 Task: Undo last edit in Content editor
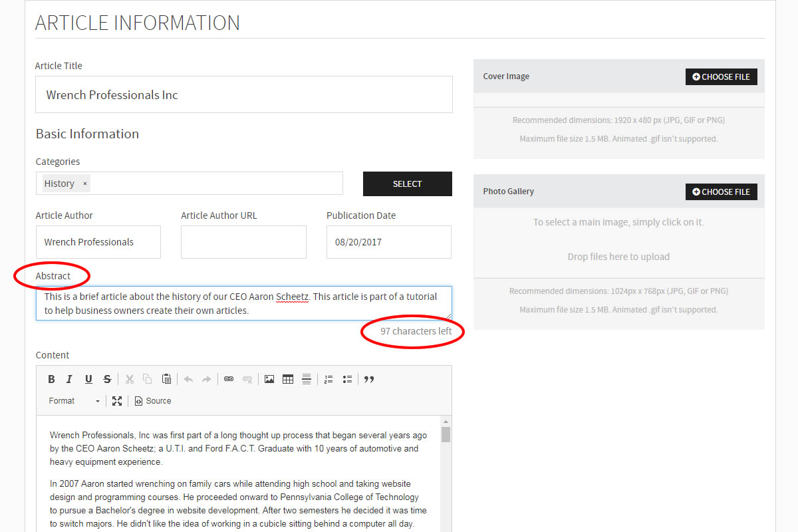(x=188, y=379)
